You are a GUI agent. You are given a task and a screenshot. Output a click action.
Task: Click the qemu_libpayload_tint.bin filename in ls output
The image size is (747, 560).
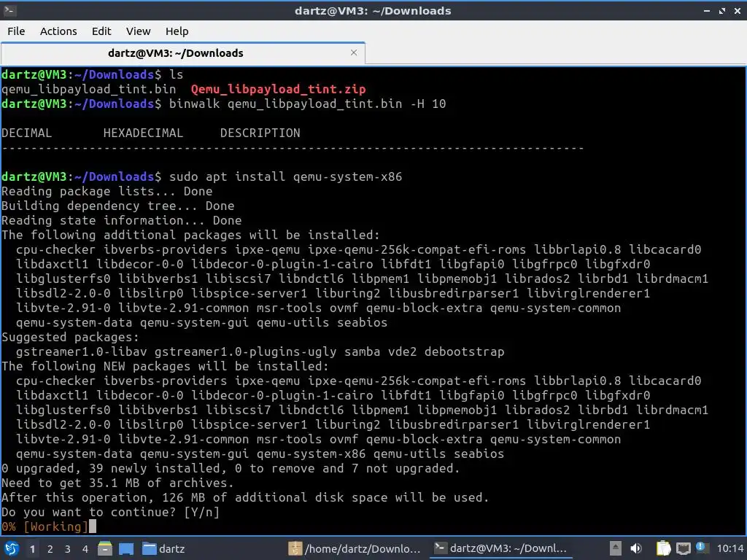(x=88, y=89)
